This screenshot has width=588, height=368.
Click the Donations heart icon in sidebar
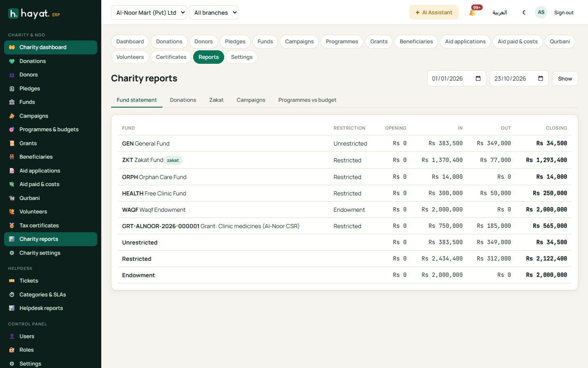(x=12, y=61)
